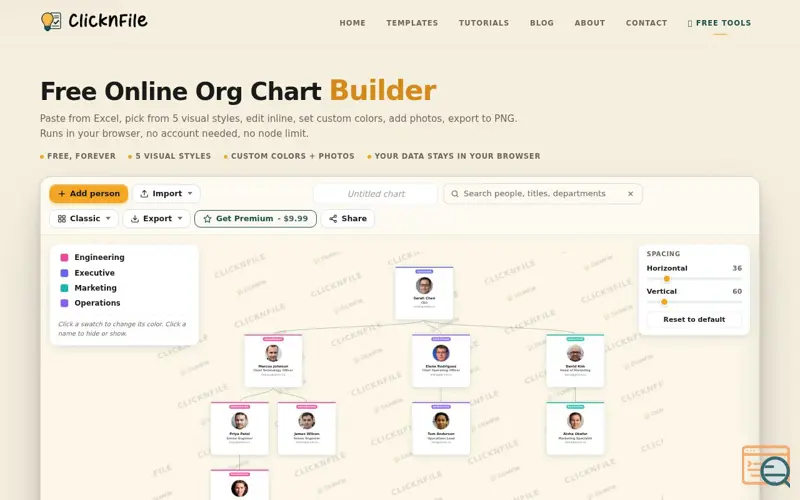Select Tom Anderson's card photo
Image resolution: width=800 pixels, height=500 pixels.
coord(441,421)
